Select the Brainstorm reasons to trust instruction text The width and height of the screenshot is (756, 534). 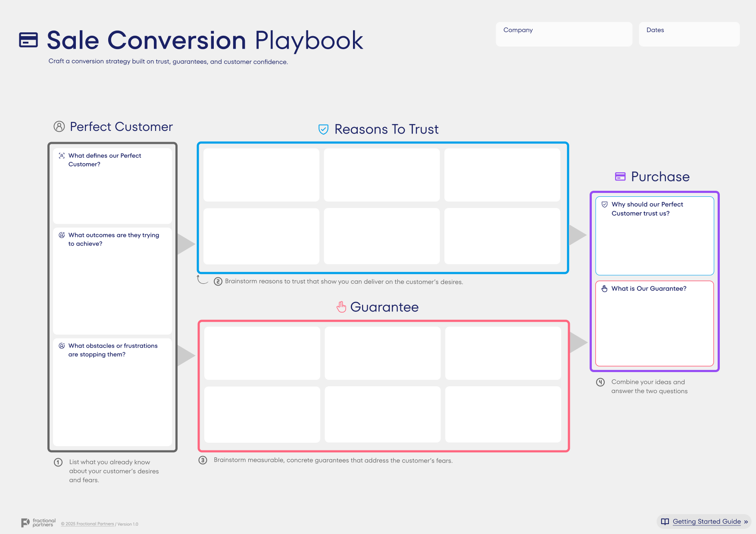click(x=344, y=282)
